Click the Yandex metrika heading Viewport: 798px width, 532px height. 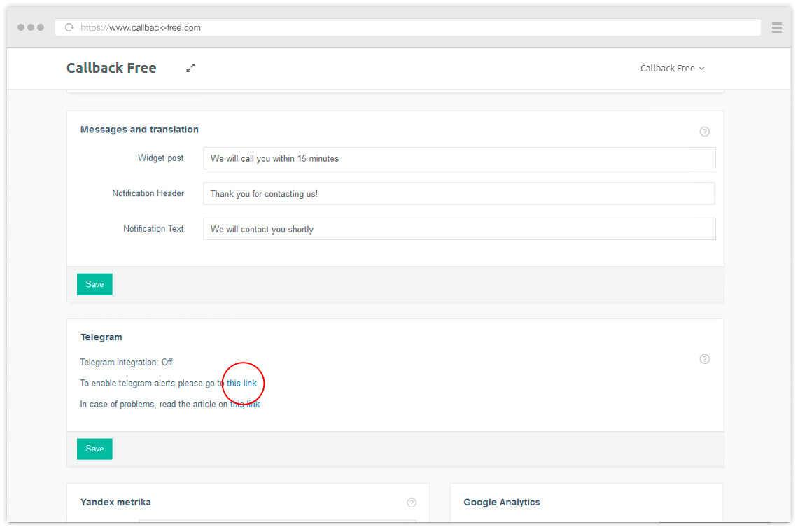click(x=115, y=503)
